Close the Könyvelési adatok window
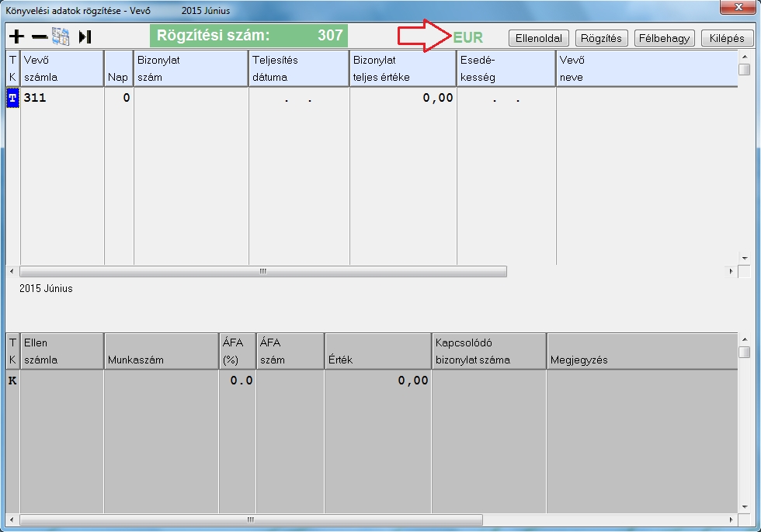 point(737,8)
